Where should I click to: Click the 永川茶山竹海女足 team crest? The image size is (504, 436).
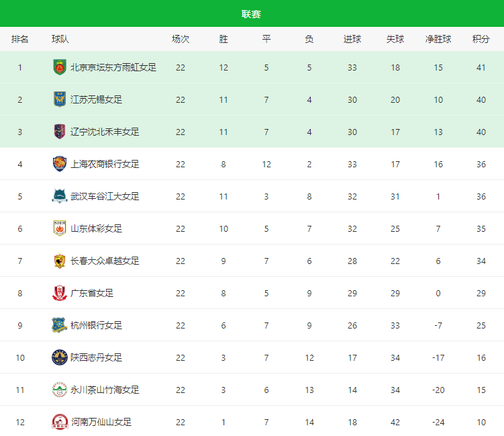59,390
